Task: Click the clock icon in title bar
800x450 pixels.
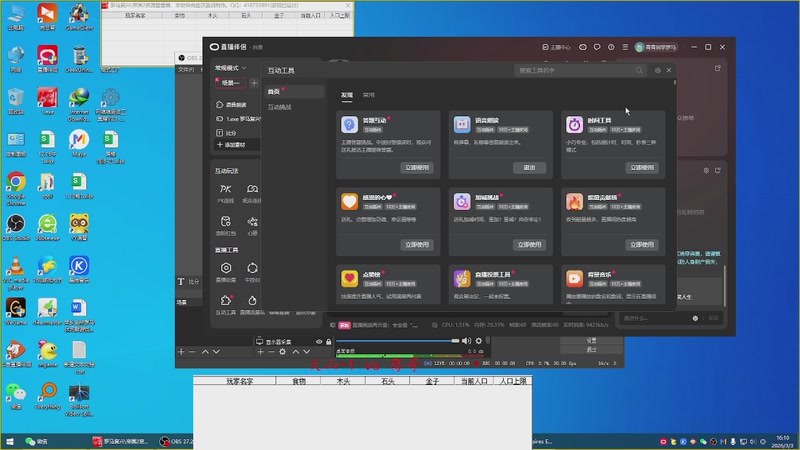Action: 611,47
